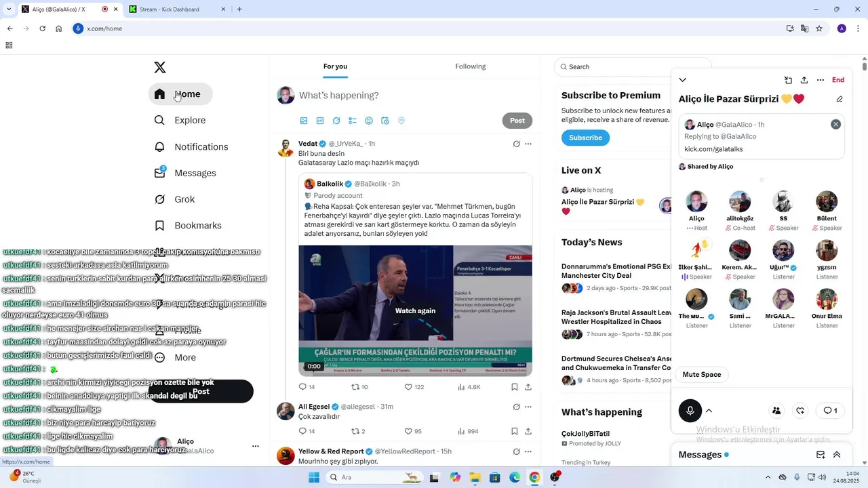Bookmark Vedat's post
The height and width of the screenshot is (488, 868).
[515, 387]
